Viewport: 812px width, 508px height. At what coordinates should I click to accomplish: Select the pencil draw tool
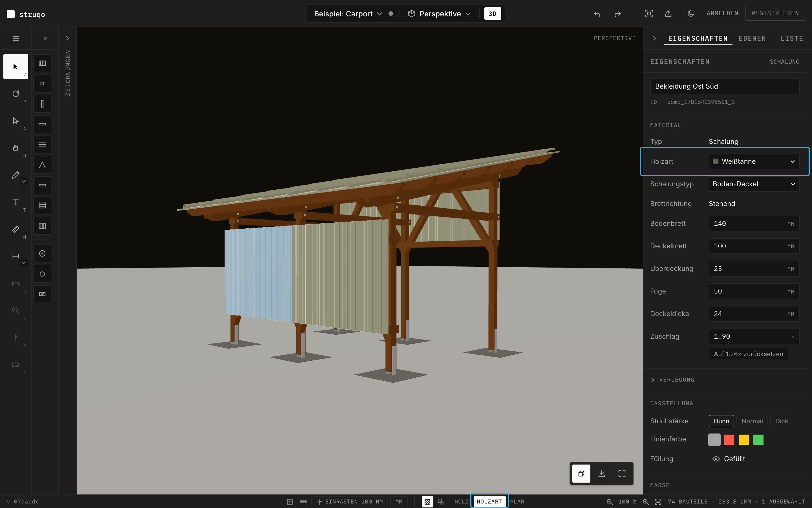15,175
